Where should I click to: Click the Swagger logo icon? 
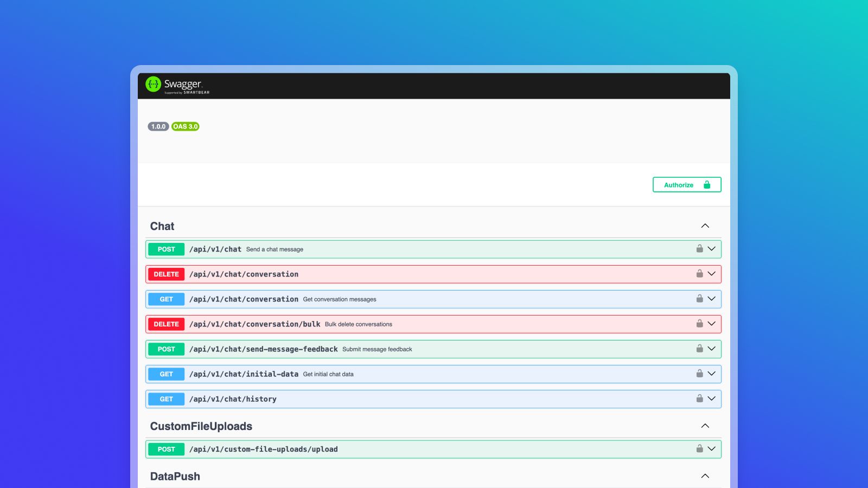[154, 84]
